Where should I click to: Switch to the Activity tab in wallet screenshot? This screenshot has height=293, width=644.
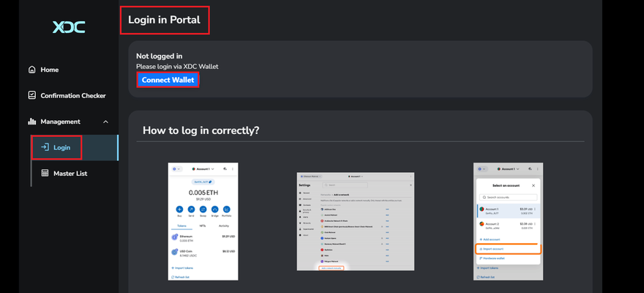pos(224,226)
